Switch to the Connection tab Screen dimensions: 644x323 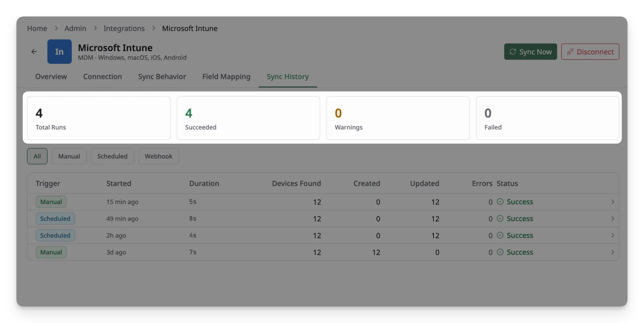tap(103, 77)
